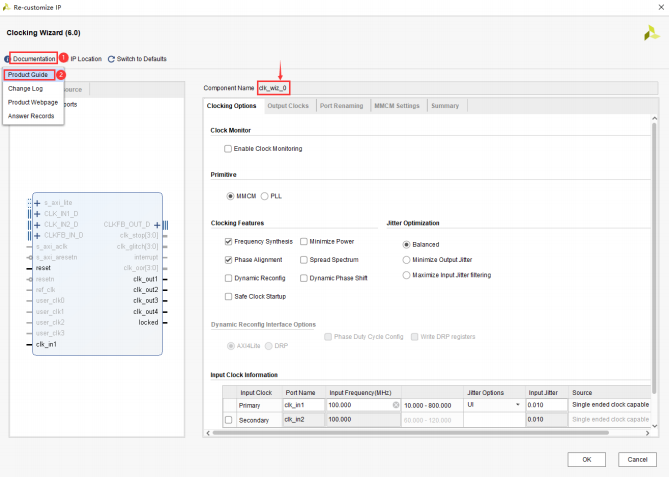This screenshot has width=670, height=480.
Task: Click the clk_in1 port label in diagram
Action: [x=46, y=345]
